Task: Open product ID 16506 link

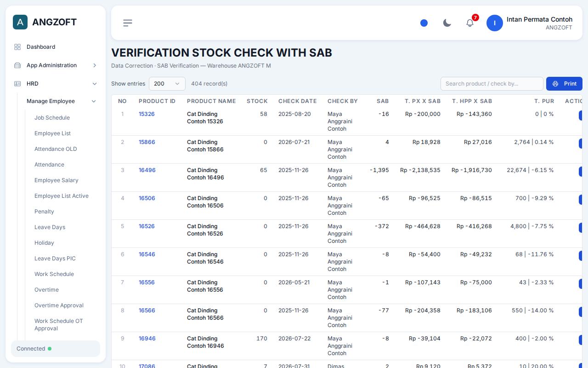Action: coord(147,198)
